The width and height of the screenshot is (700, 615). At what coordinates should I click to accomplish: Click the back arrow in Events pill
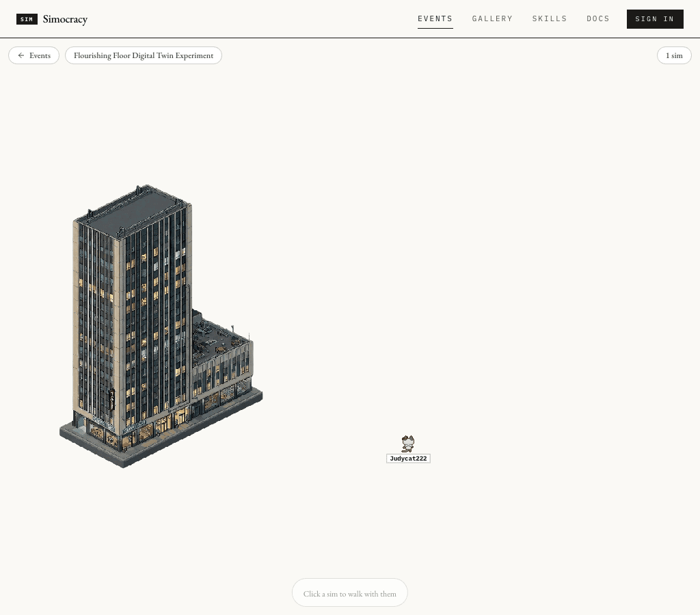click(21, 55)
